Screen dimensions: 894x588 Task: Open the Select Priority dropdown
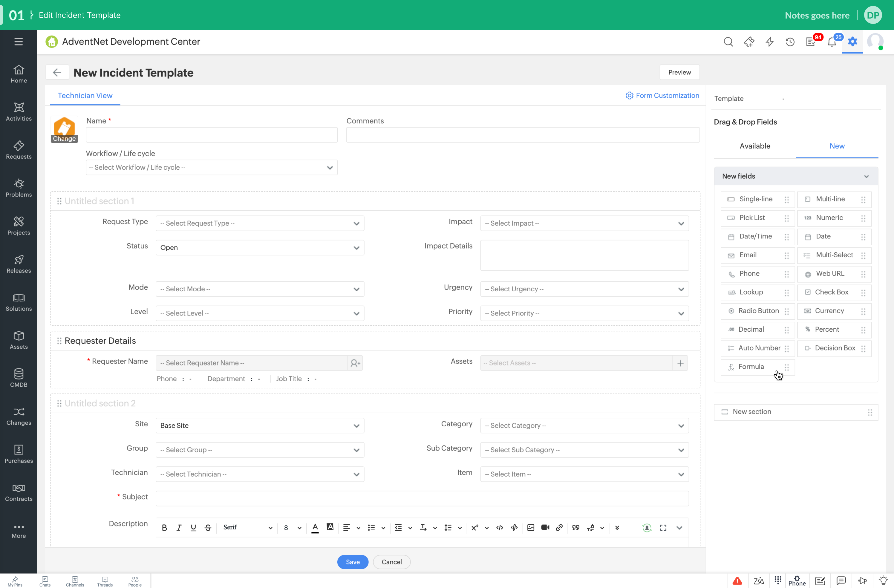coord(584,313)
